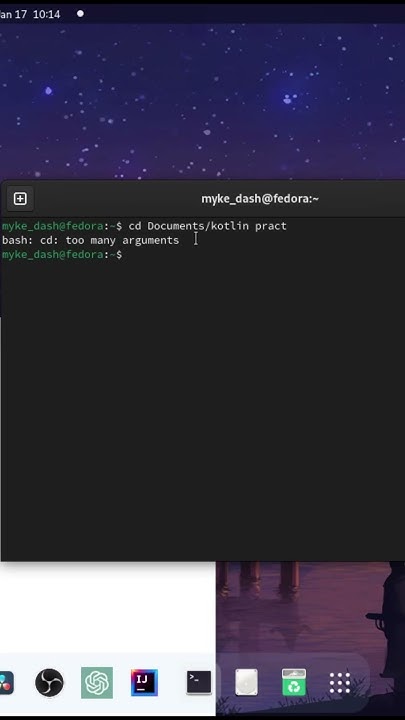This screenshot has height=720, width=405.
Task: Launch IntelliJ IDEA from the dock
Action: (x=144, y=683)
